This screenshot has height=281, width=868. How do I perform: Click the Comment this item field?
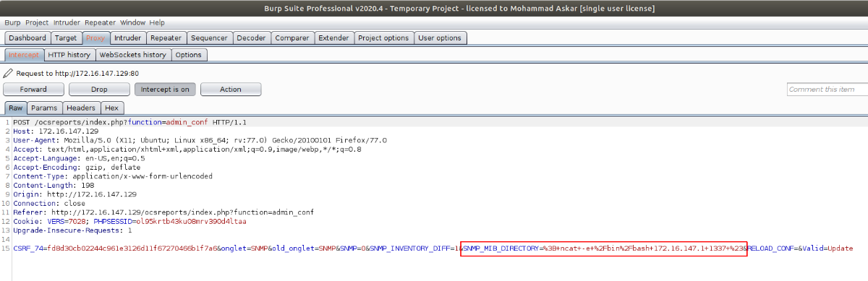[x=827, y=90]
